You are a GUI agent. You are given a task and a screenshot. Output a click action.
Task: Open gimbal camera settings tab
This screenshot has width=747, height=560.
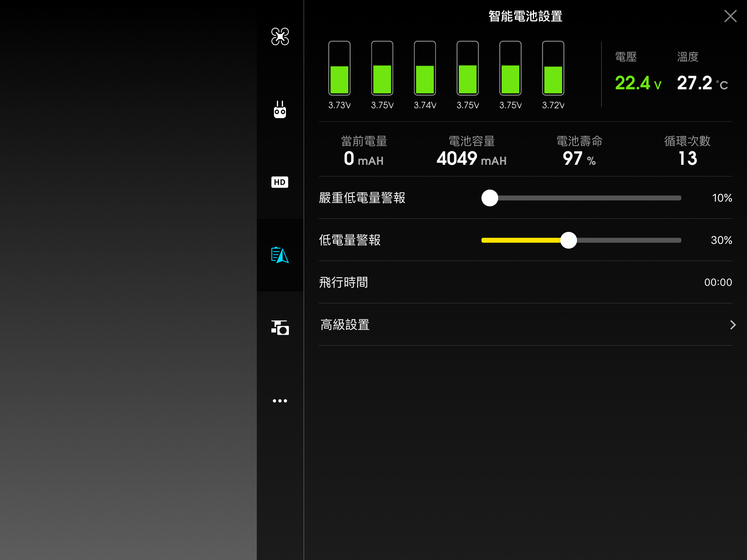[280, 328]
